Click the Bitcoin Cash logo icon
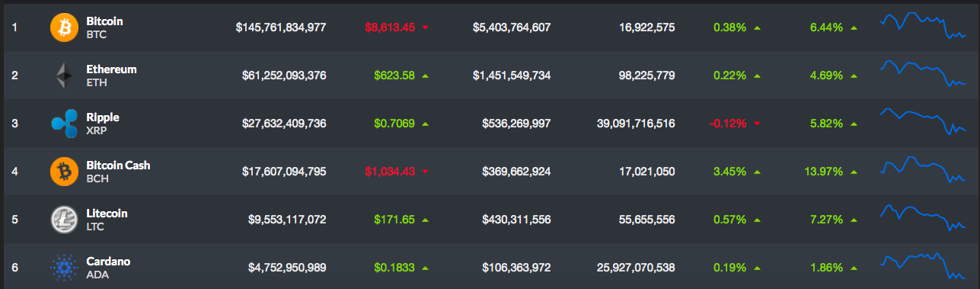 pyautogui.click(x=64, y=172)
